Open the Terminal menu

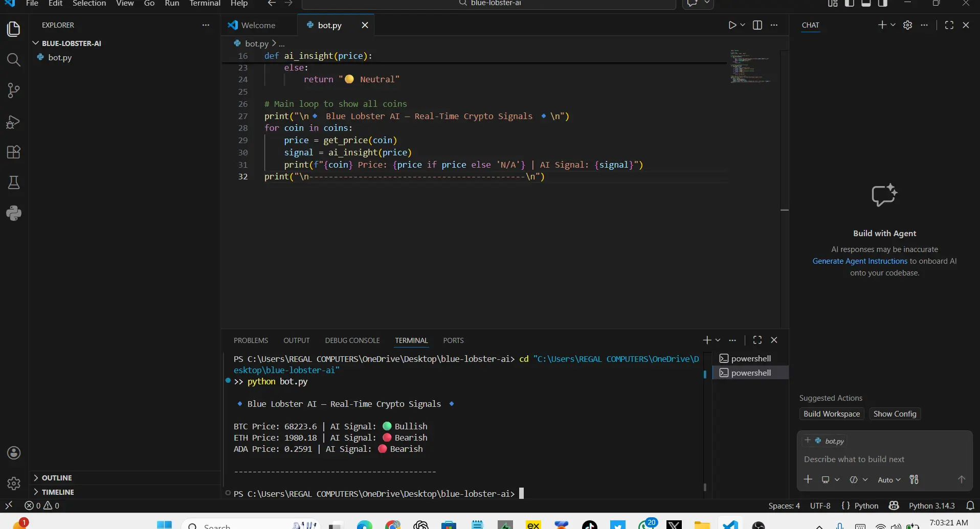pyautogui.click(x=205, y=4)
